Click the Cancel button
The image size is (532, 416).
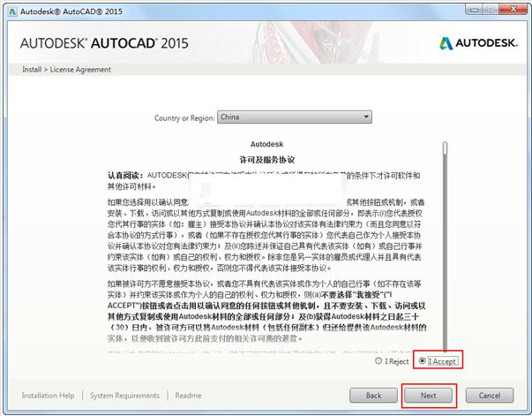[x=490, y=396]
